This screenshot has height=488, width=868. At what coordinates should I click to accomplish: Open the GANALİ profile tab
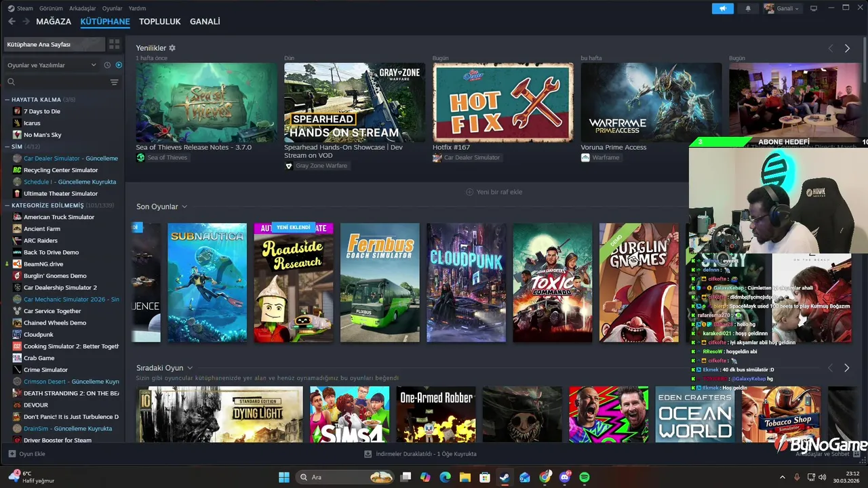(205, 22)
